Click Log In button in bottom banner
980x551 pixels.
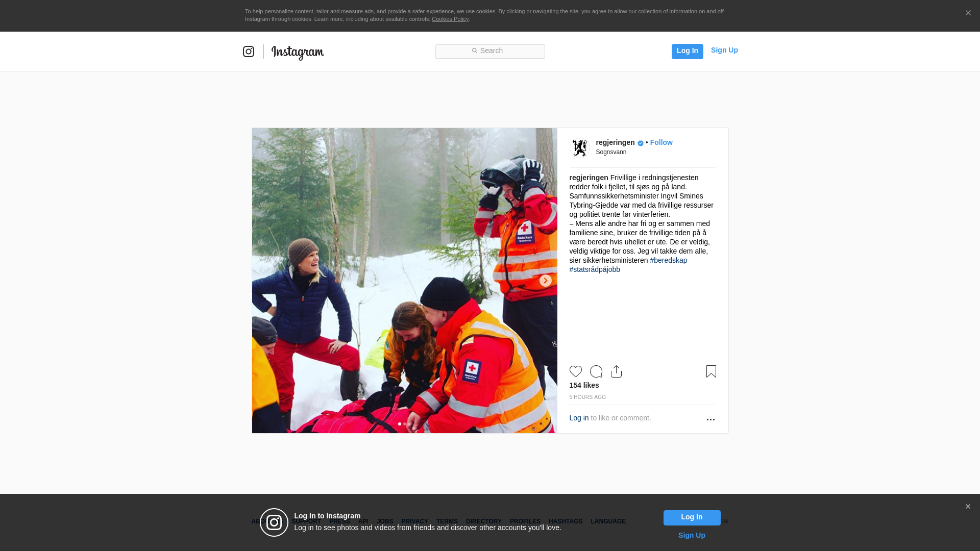click(692, 518)
